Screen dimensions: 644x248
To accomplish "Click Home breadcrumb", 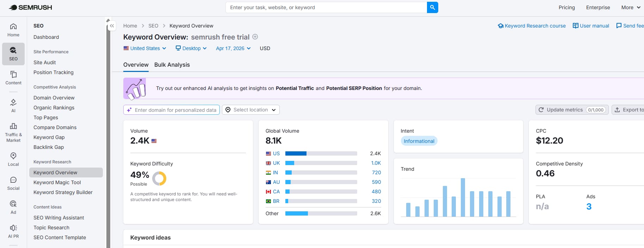I will [x=130, y=26].
